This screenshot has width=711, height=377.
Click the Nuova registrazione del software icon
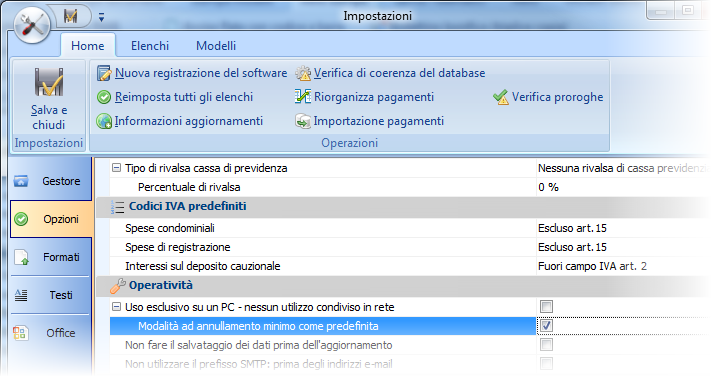point(104,73)
